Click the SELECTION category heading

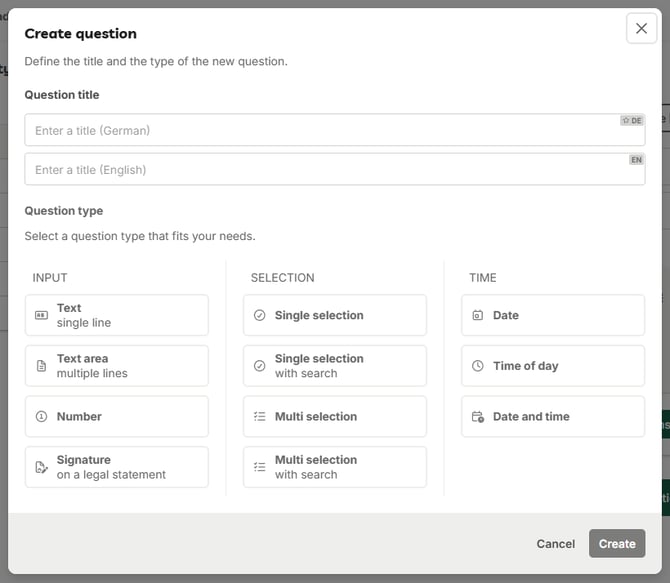pos(282,278)
